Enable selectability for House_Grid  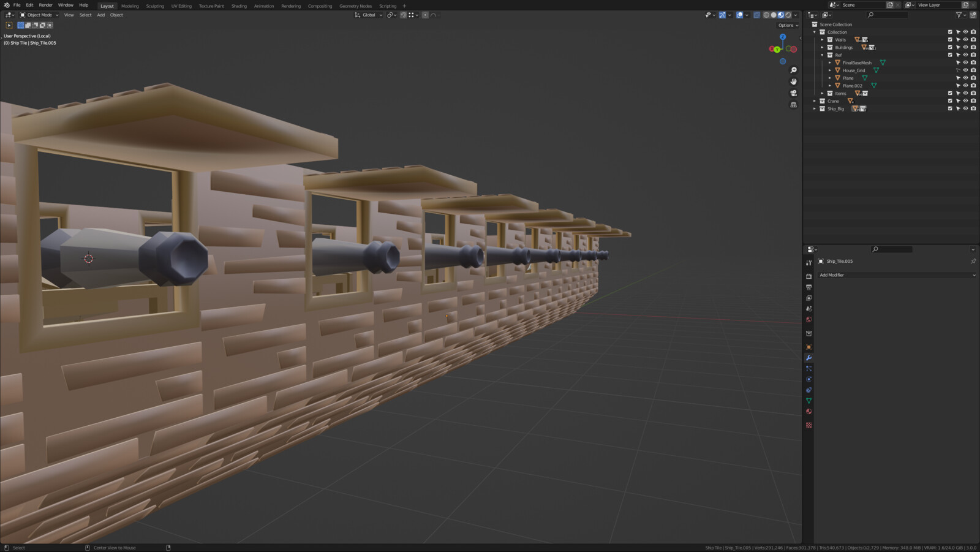point(958,70)
